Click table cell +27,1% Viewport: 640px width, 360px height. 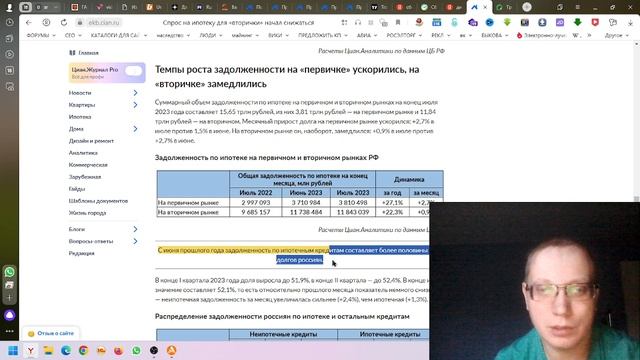[x=392, y=202]
